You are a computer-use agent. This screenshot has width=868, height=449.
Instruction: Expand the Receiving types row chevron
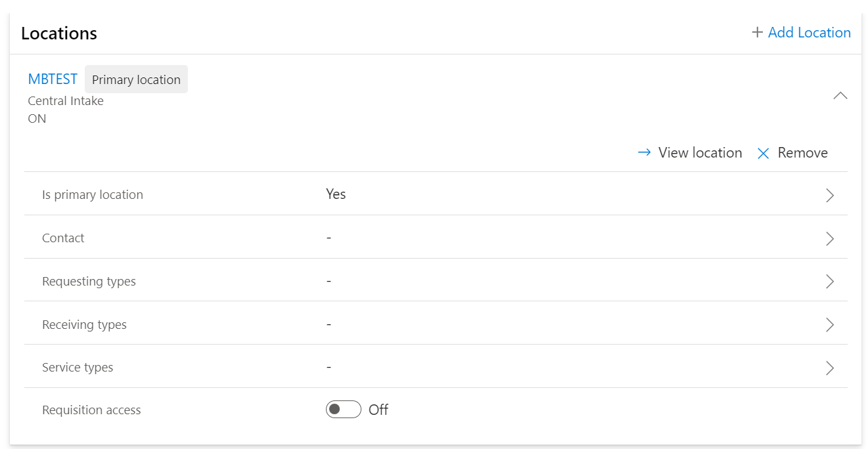point(830,325)
